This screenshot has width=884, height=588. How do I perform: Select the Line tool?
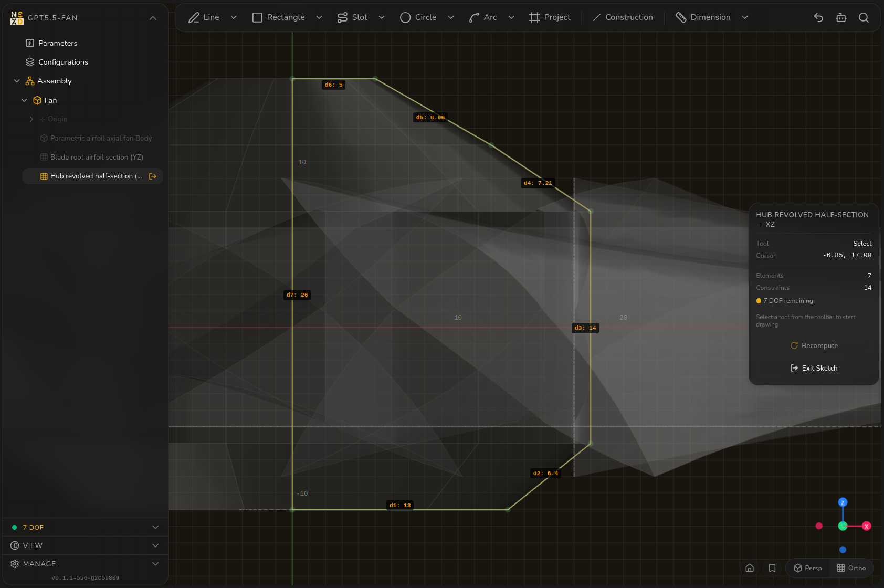coord(204,17)
